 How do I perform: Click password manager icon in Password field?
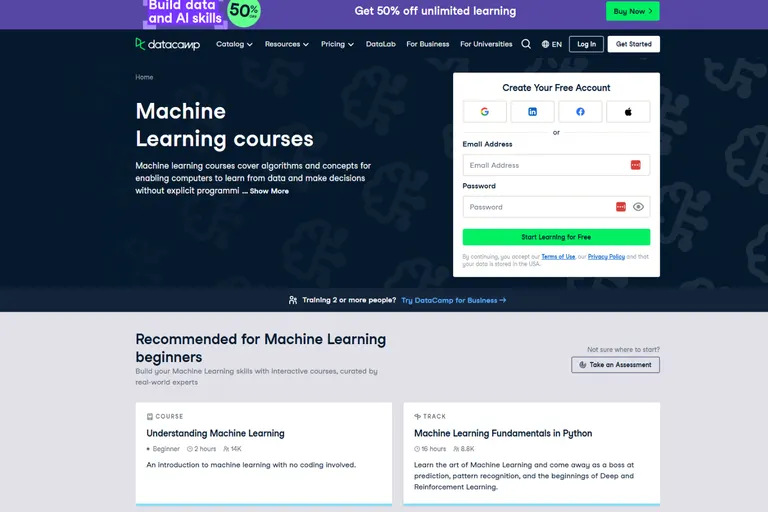coord(621,207)
